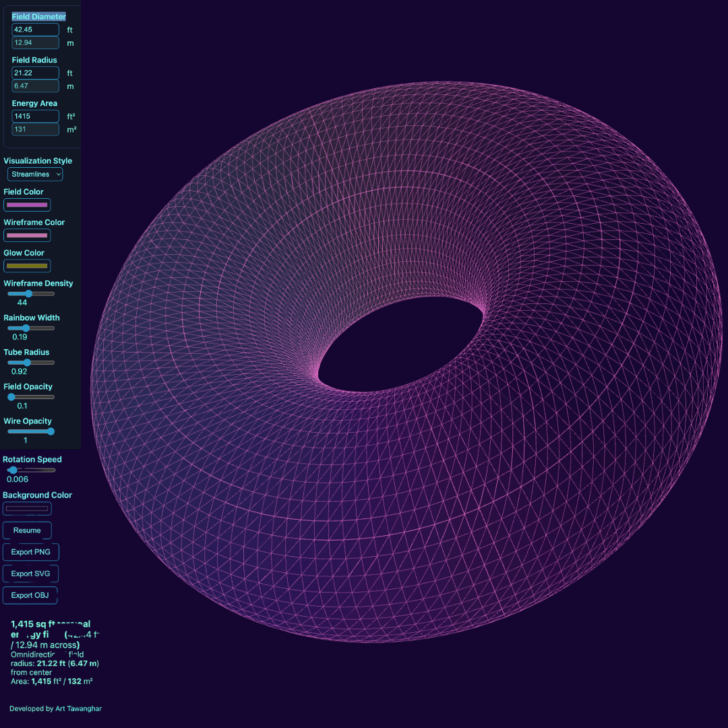Open the Wireframe Color picker
This screenshot has height=728, width=728.
[x=27, y=235]
